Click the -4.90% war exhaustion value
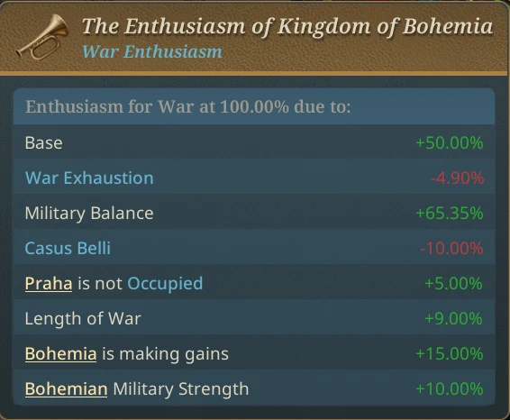Viewport: 510px width, 420px height. pyautogui.click(x=457, y=178)
